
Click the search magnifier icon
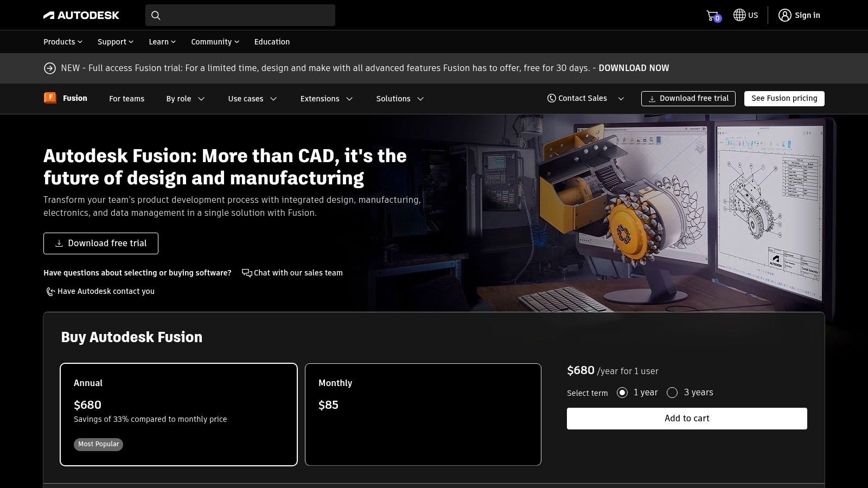pyautogui.click(x=156, y=15)
